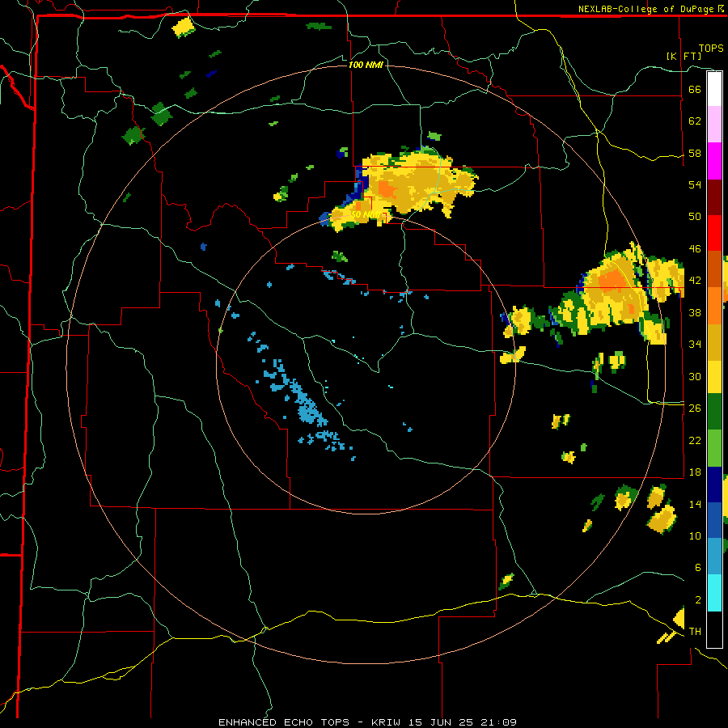Screen dimensions: 728x728
Task: Click the 21:09 timestamp in caption
Action: click(498, 722)
